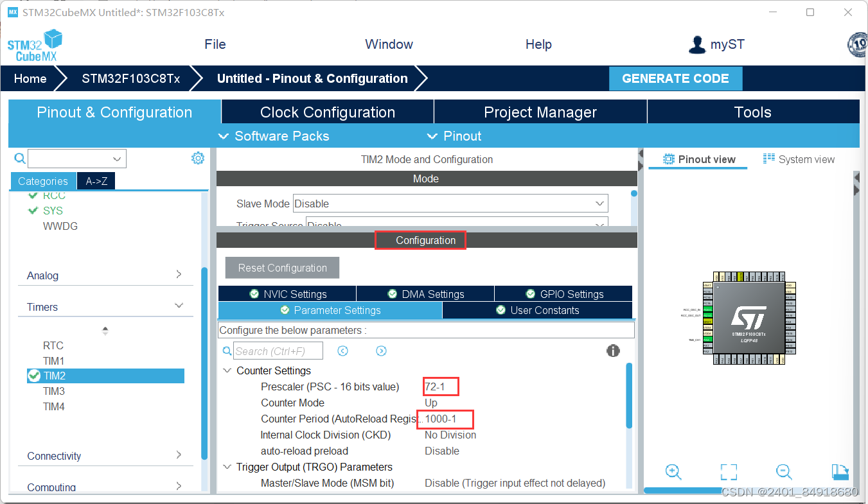The height and width of the screenshot is (504, 868).
Task: Open the Trigger Source dropdown
Action: (457, 223)
